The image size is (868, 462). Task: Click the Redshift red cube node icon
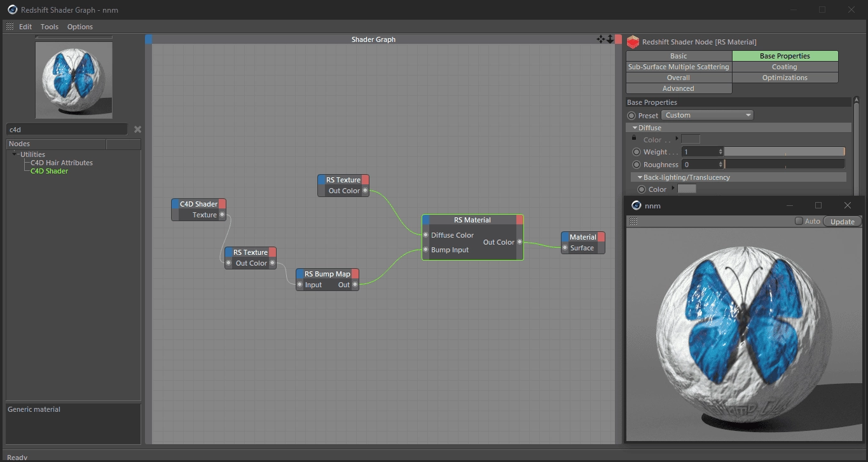pyautogui.click(x=633, y=42)
